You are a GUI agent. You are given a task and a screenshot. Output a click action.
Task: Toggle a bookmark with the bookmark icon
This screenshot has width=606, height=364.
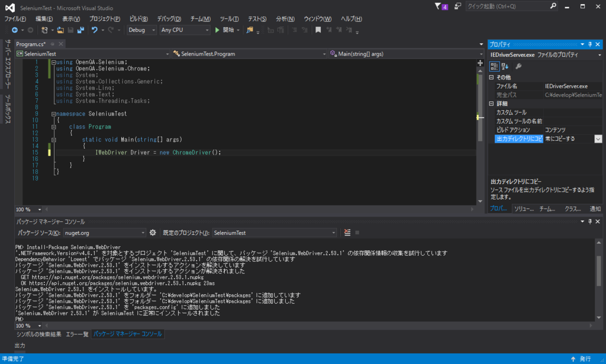(x=318, y=30)
